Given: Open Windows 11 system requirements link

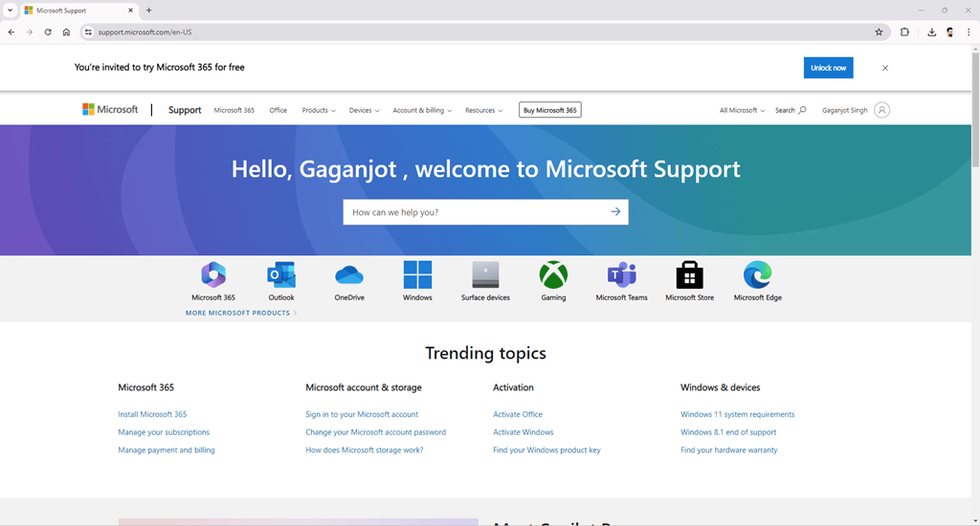Looking at the screenshot, I should 738,414.
